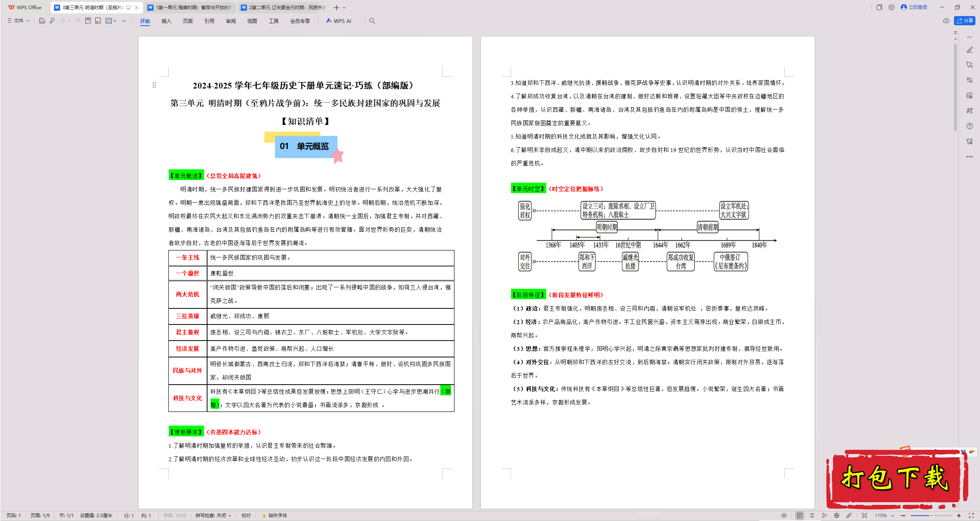Close the active 3第三单元 document tab
The image size is (980, 521).
(x=137, y=7)
